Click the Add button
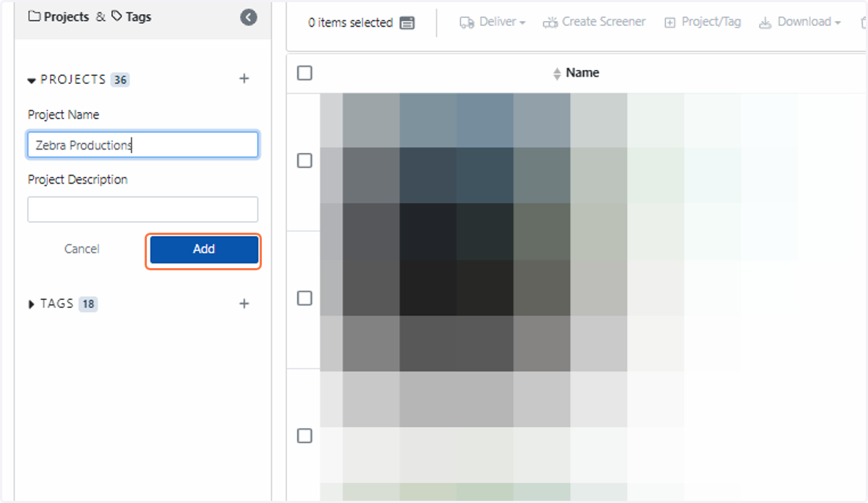Screen dimensions: 868x503 pyautogui.click(x=204, y=249)
